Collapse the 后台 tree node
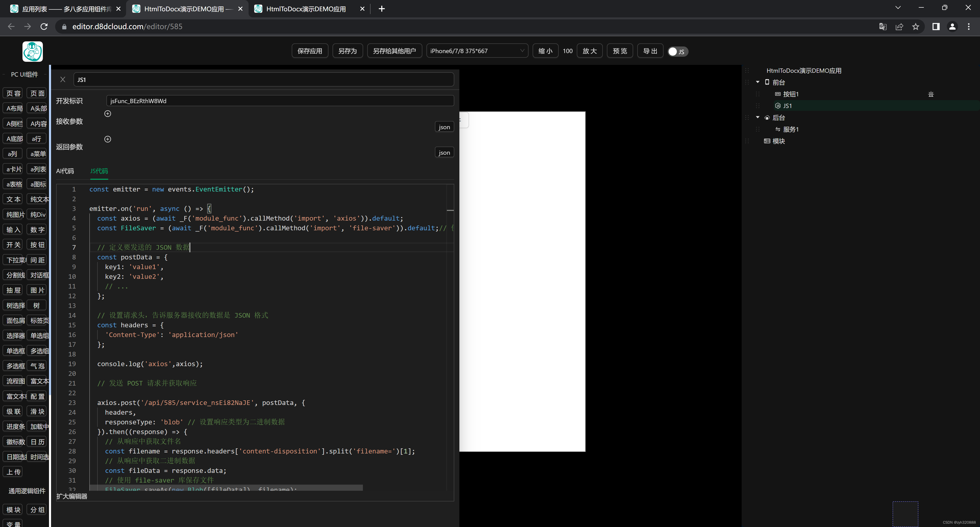The width and height of the screenshot is (980, 527). click(x=757, y=117)
